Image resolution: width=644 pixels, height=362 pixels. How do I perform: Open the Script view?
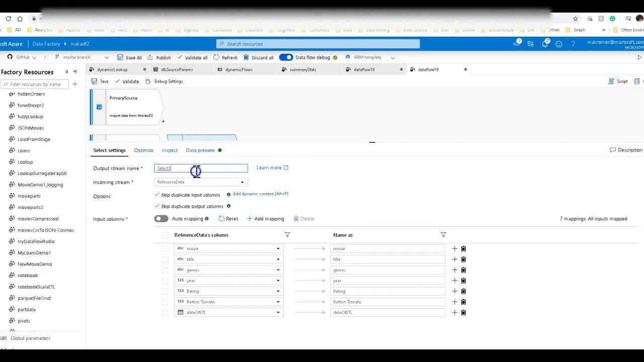618,81
